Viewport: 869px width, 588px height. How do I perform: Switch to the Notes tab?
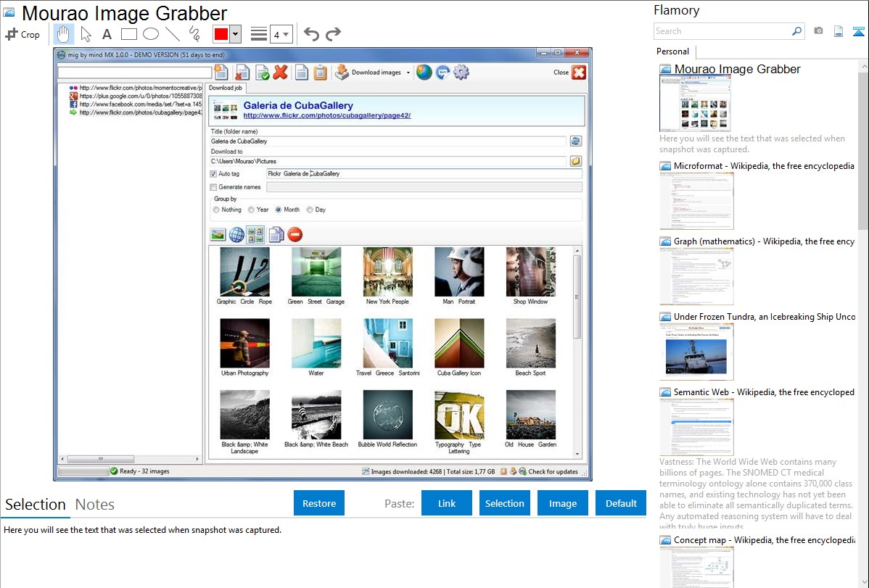pyautogui.click(x=95, y=505)
